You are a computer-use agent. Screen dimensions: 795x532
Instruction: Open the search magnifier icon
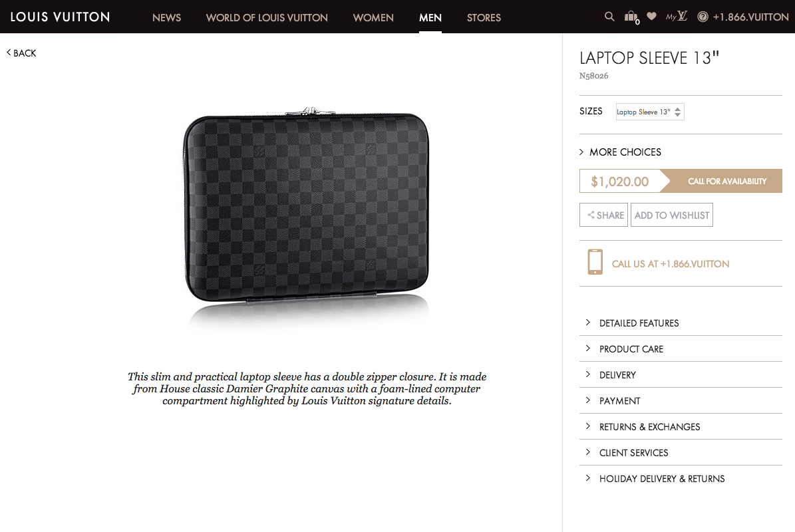(609, 16)
